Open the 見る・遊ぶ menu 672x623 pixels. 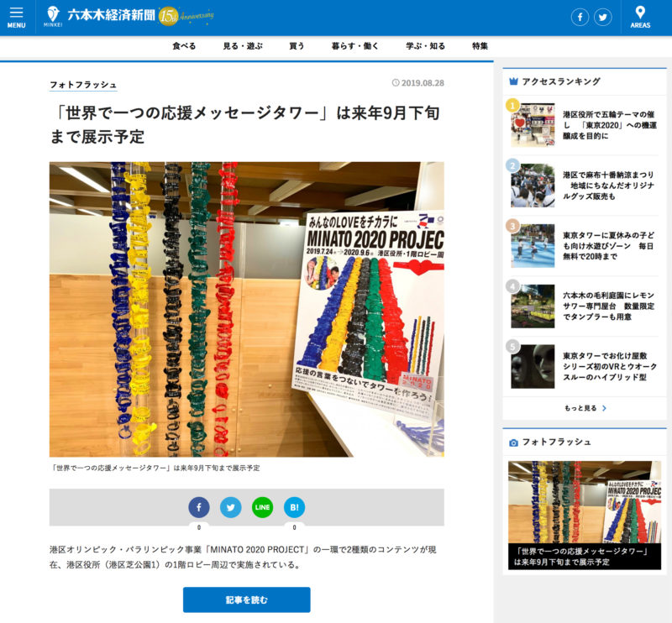(243, 46)
